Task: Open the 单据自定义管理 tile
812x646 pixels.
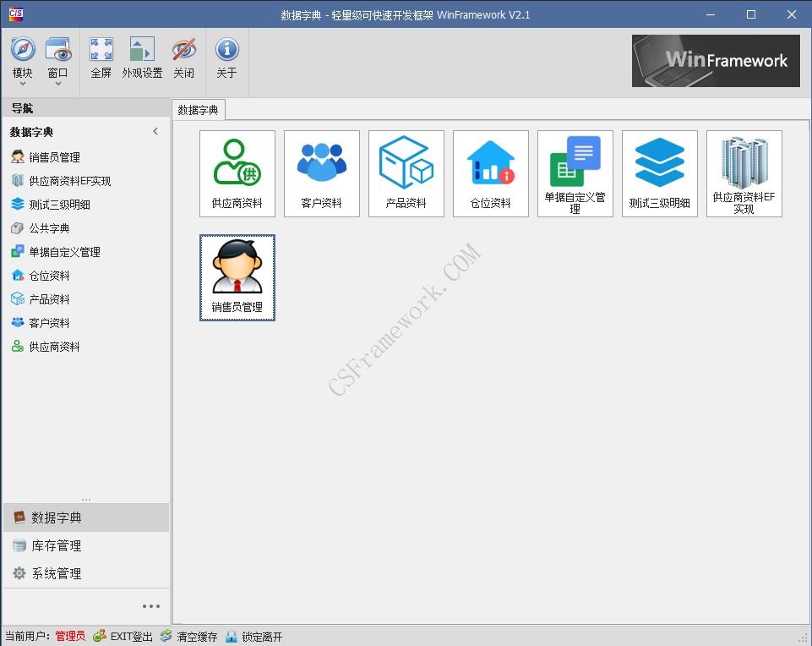Action: tap(575, 173)
